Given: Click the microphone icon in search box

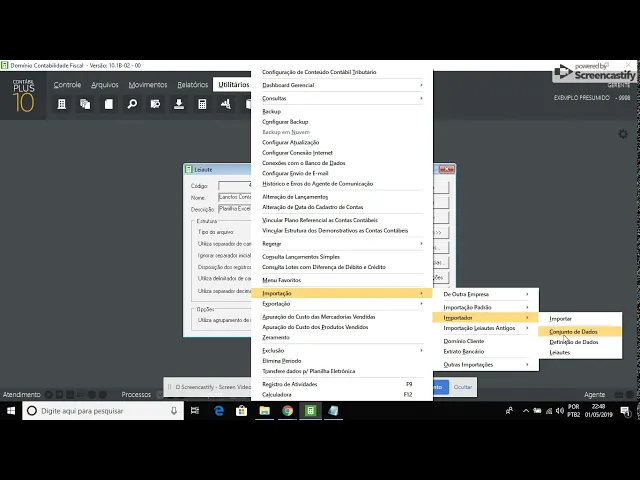Looking at the screenshot, I should (x=174, y=411).
